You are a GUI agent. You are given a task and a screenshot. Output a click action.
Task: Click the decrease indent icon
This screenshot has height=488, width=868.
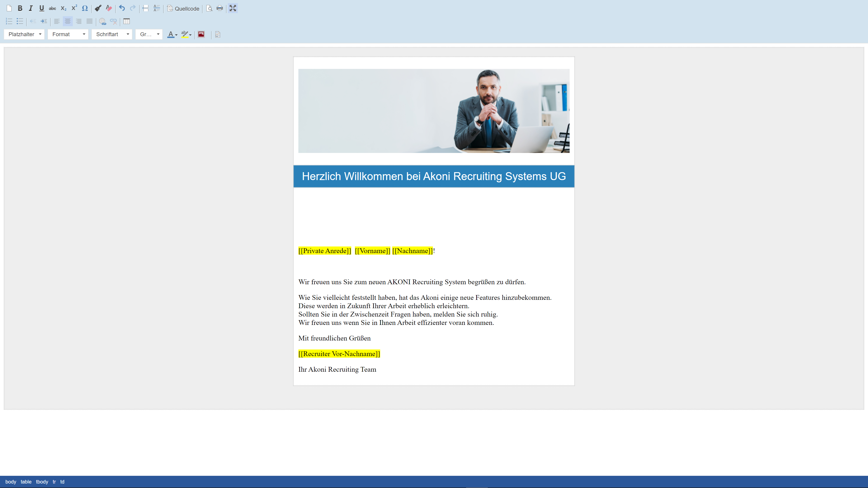tap(33, 21)
